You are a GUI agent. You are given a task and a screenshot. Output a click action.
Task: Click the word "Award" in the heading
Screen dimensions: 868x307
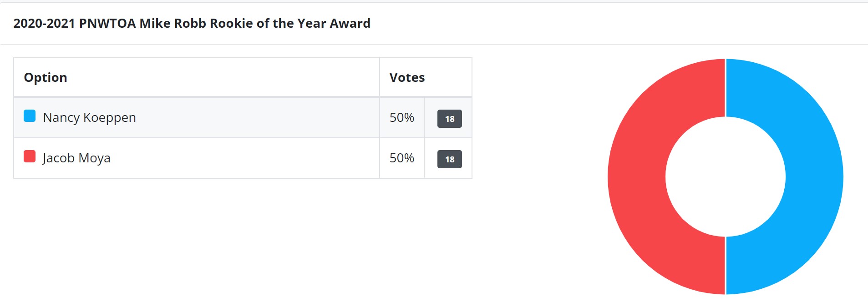pos(350,23)
